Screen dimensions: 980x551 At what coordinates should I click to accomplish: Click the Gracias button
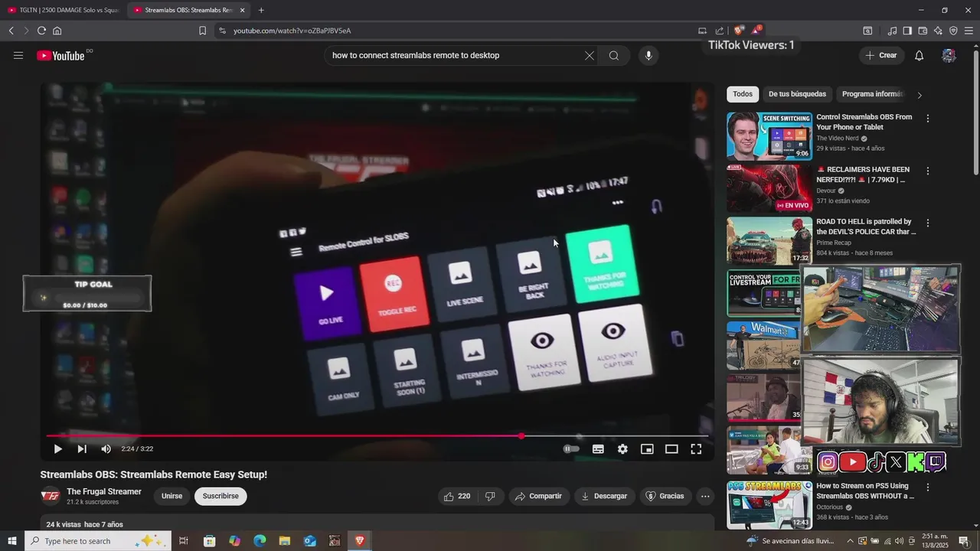coord(665,496)
